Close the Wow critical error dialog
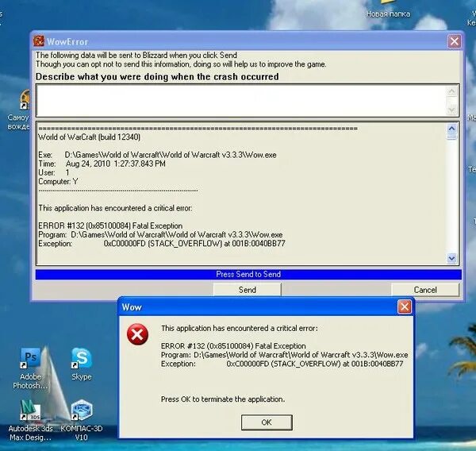 click(405, 306)
